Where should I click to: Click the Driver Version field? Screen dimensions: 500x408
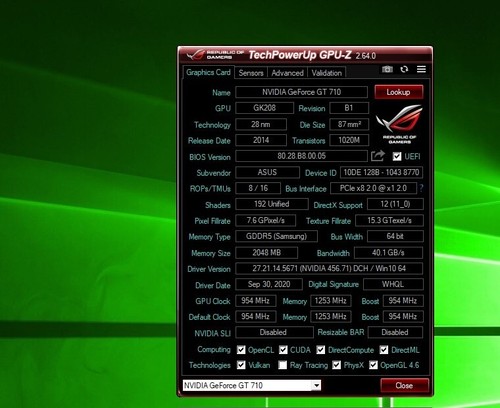329,268
